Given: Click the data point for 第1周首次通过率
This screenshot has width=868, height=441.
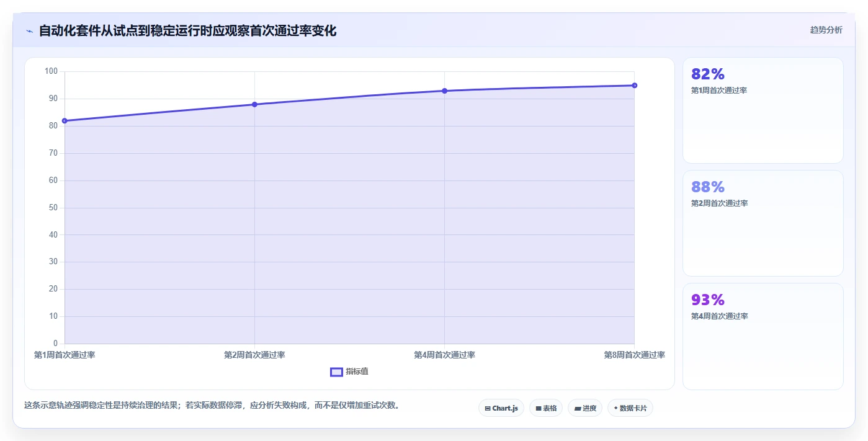Looking at the screenshot, I should coord(65,121).
